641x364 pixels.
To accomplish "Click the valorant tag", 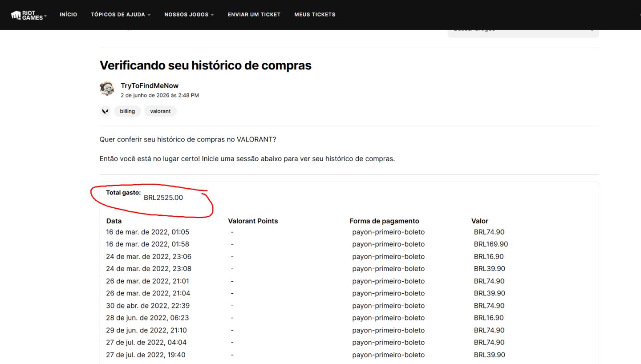I will [x=160, y=111].
